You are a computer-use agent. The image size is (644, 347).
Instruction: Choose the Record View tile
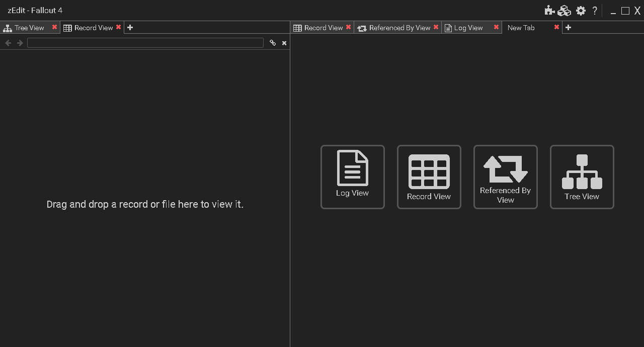point(429,177)
